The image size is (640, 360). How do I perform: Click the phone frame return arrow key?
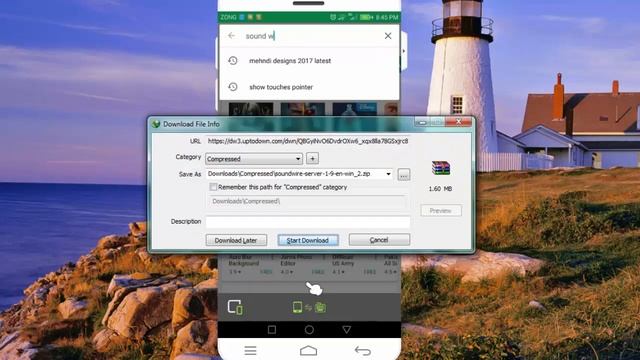click(362, 351)
